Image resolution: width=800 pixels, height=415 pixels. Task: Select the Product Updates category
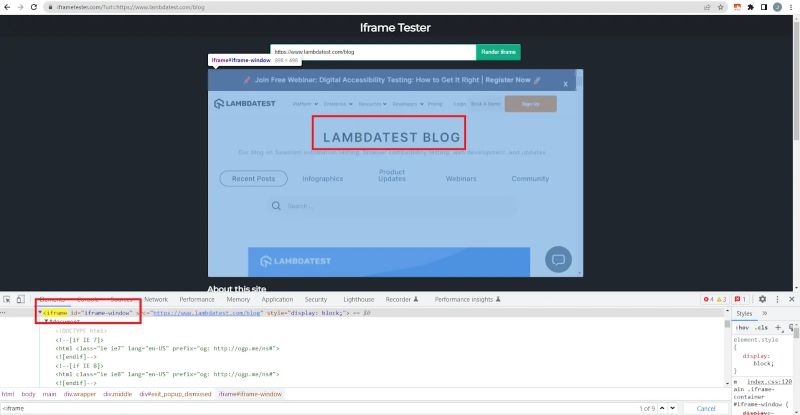(392, 176)
